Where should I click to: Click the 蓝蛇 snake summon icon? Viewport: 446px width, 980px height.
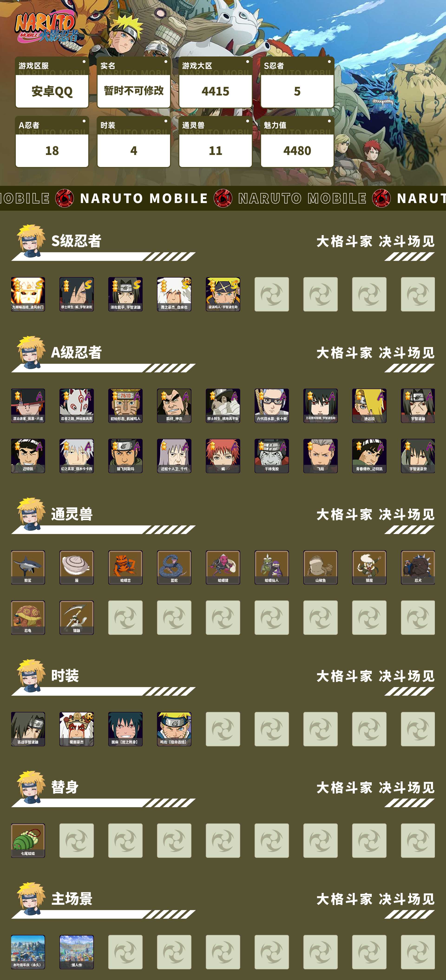[x=174, y=567]
